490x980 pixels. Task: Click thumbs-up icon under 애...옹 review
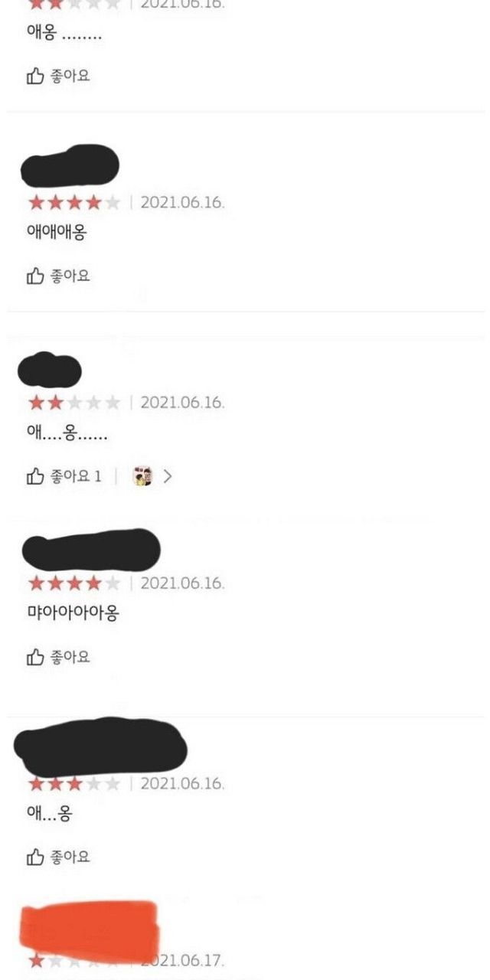click(x=35, y=857)
